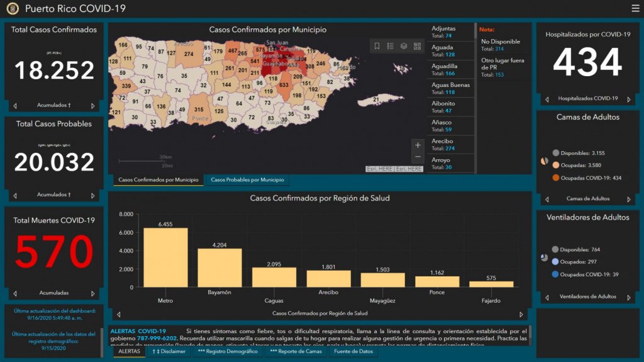Open the basemap gallery

416,46
